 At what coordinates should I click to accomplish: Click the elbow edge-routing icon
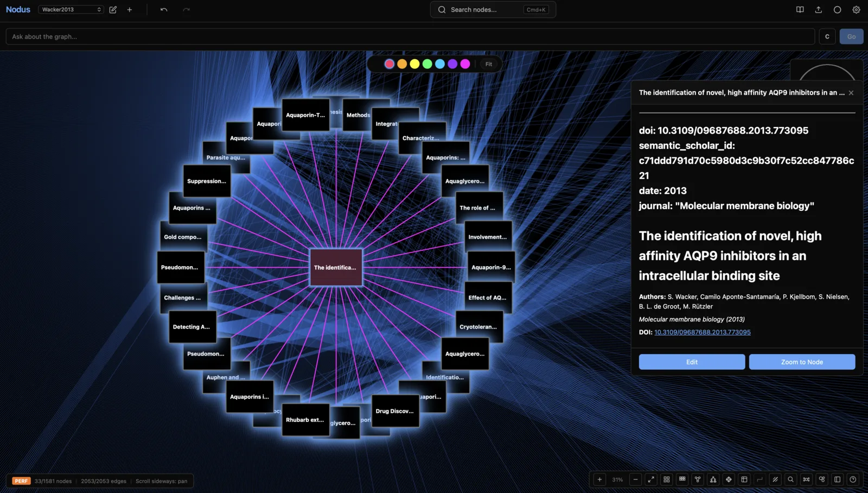pyautogui.click(x=759, y=479)
